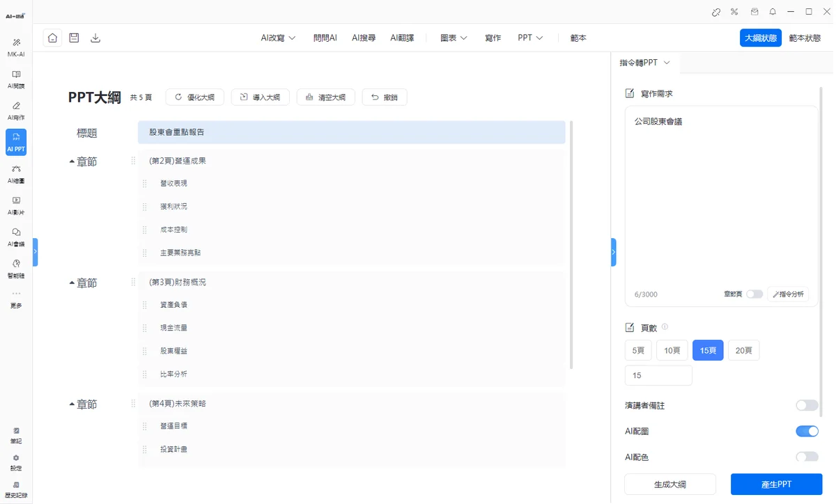Click the save floppy disk icon
836x504 pixels.
[74, 38]
